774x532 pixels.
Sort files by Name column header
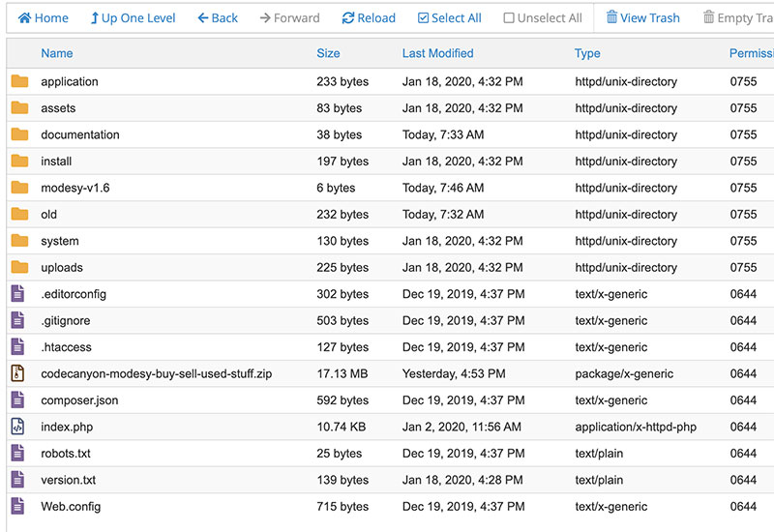coord(57,53)
